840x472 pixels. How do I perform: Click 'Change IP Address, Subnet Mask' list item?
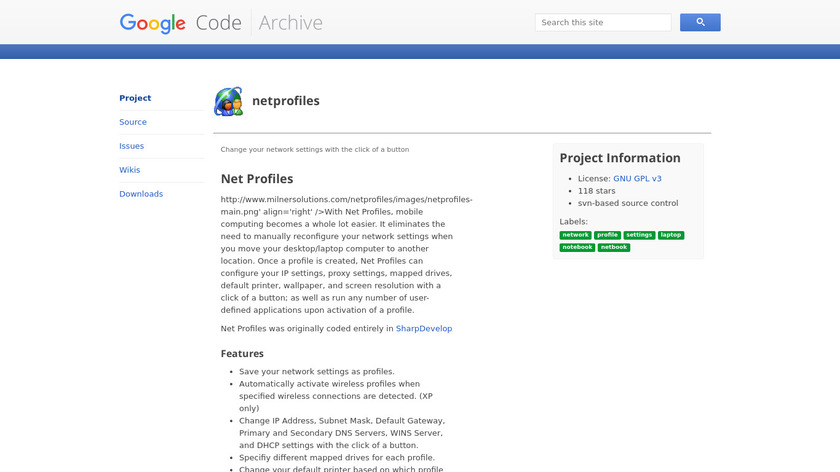pyautogui.click(x=342, y=433)
